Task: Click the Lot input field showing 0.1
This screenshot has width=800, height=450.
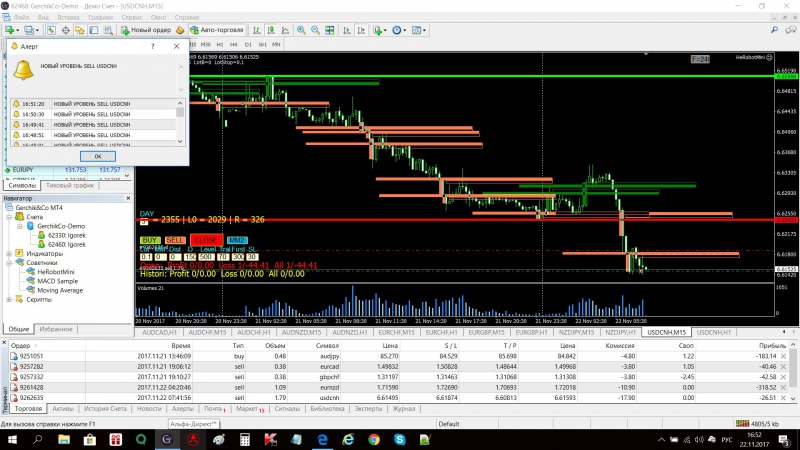Action: click(x=146, y=257)
